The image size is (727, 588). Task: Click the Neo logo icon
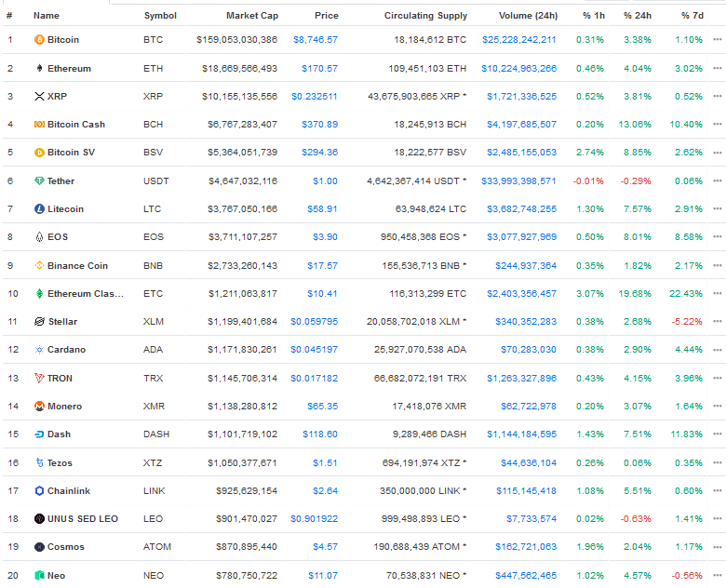pyautogui.click(x=39, y=576)
